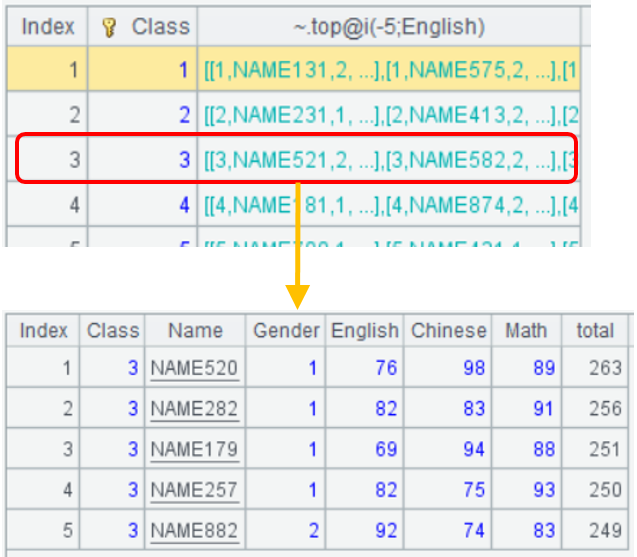The image size is (637, 557).
Task: Select the total cell showing 263
Action: pyautogui.click(x=604, y=368)
